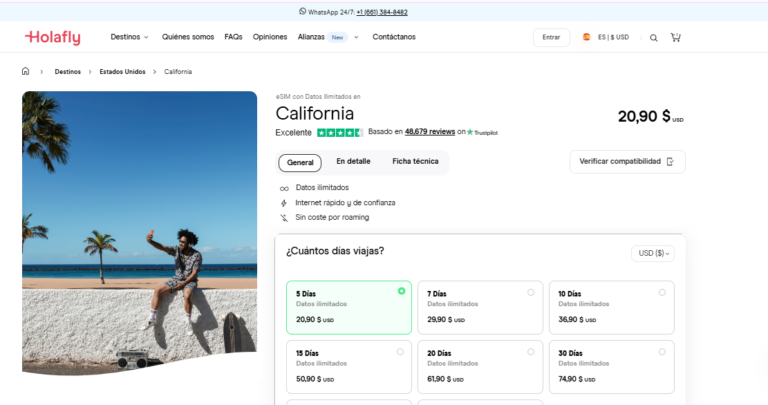Select the 20 Días plan card

coord(479,366)
